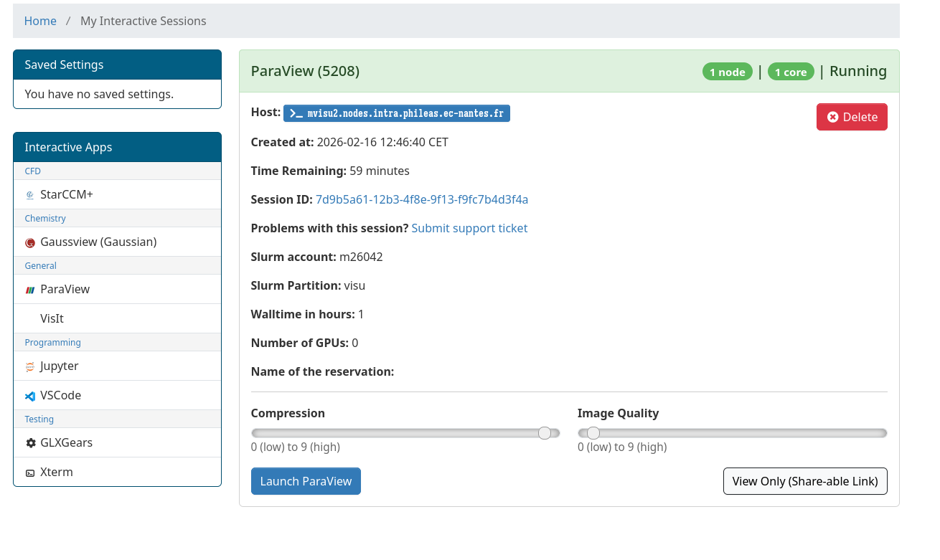Screen dimensions: 940x560
Task: Click View Only (Share-able Link) button
Action: click(804, 481)
